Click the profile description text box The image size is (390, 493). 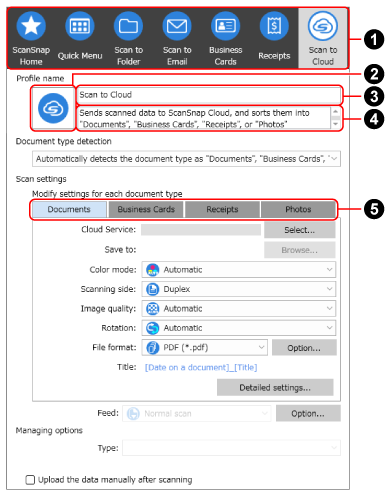click(204, 118)
